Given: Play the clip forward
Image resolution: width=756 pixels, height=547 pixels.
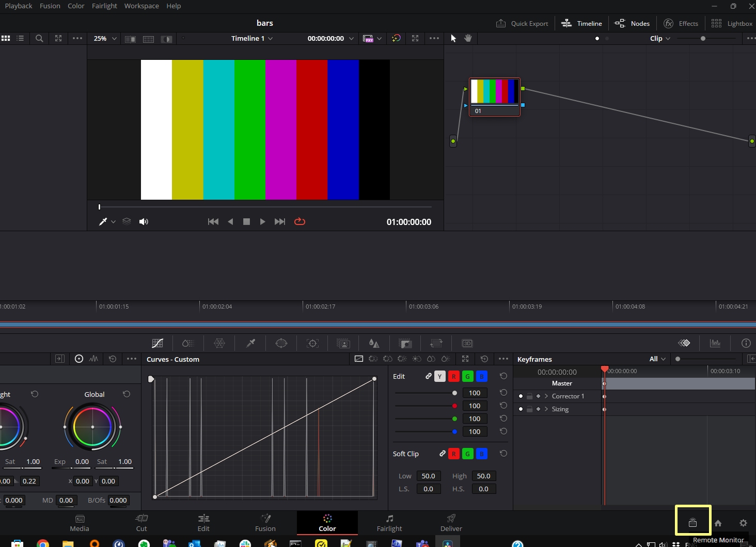Looking at the screenshot, I should 262,221.
